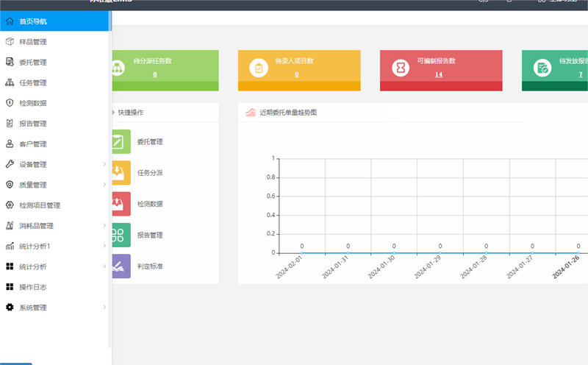Click the 委托管理 green quick action icon
The width and height of the screenshot is (588, 365).
tap(121, 141)
